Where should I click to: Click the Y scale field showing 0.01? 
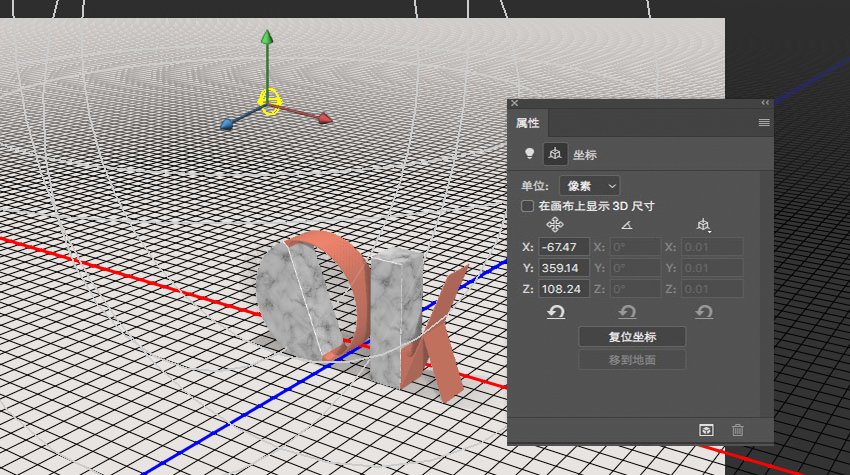tap(712, 268)
